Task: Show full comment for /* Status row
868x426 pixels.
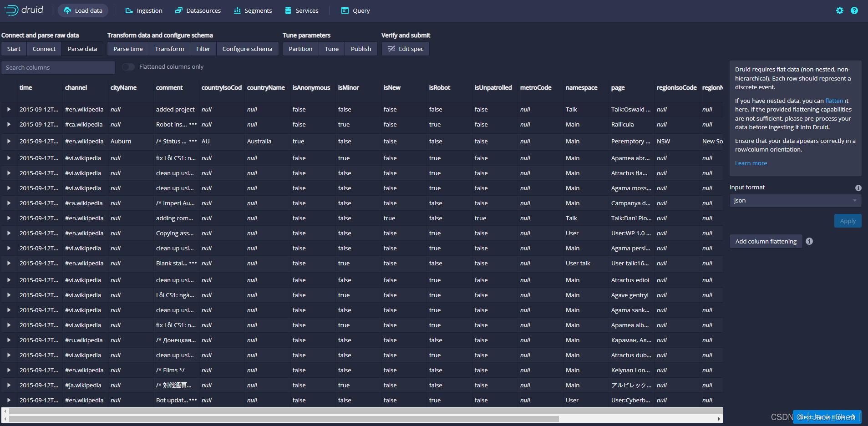Action: pyautogui.click(x=193, y=141)
